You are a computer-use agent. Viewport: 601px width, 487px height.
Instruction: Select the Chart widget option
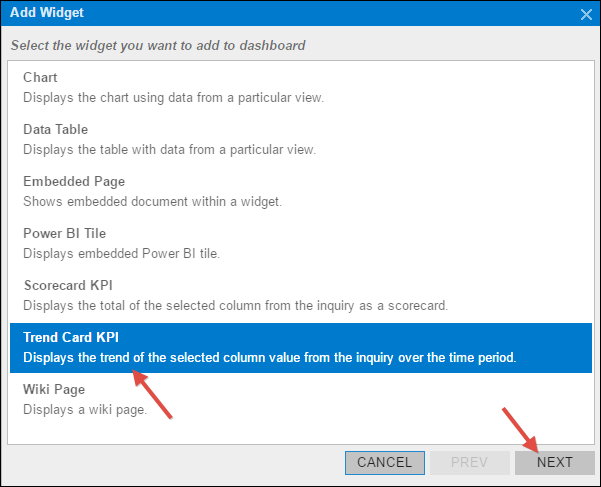[x=301, y=87]
